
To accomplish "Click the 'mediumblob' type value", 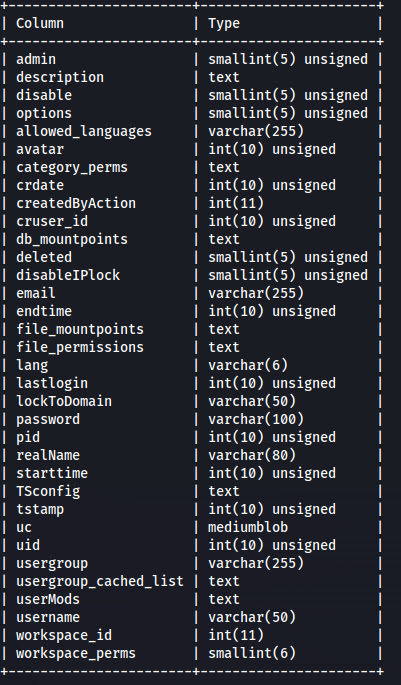I will 248,527.
